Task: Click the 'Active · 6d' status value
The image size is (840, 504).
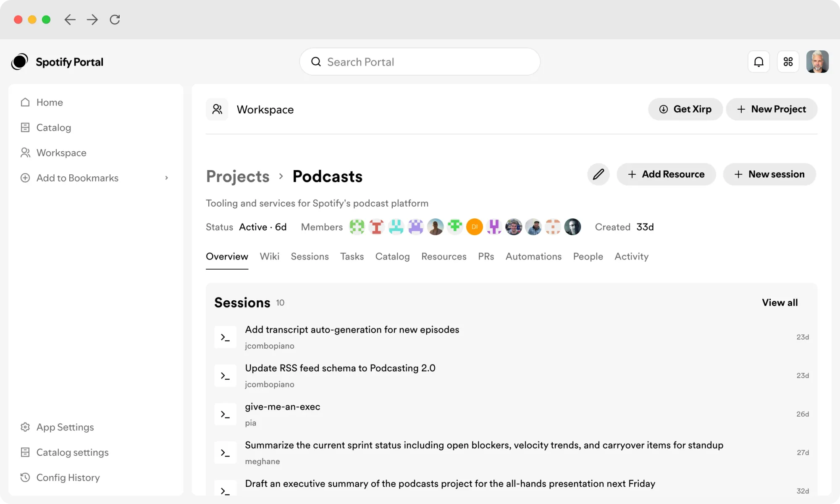Action: [x=263, y=227]
